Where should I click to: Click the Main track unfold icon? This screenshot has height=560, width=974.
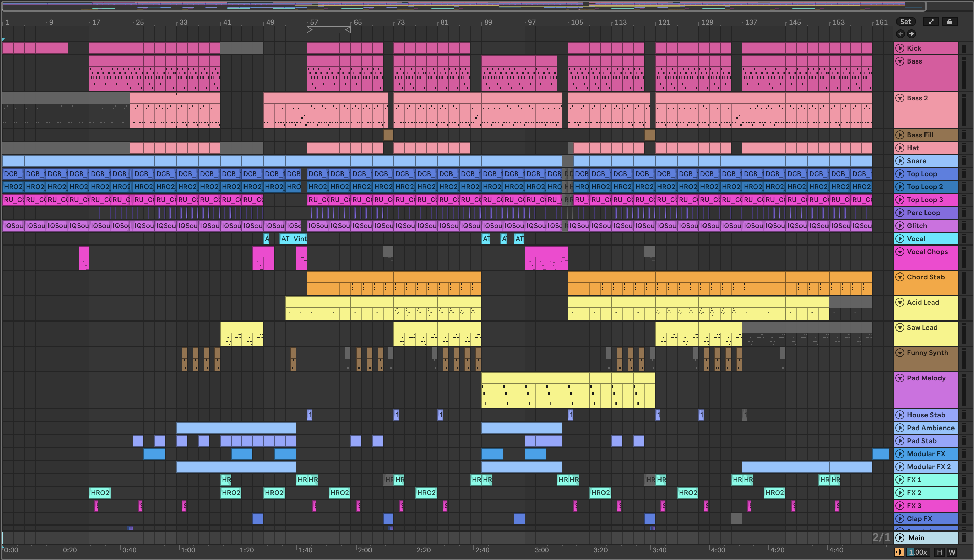click(x=900, y=538)
